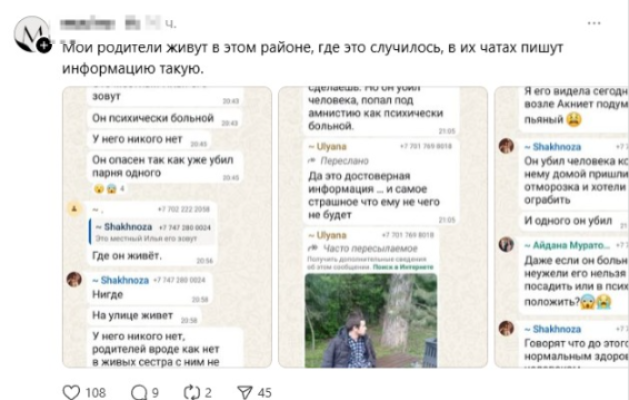Open the author's profile avatar
629x400 pixels.
click(31, 34)
